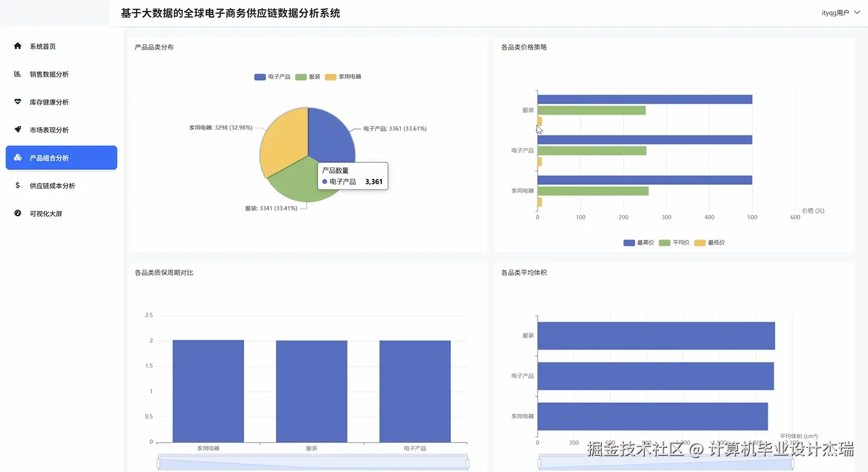Open the 市场表现分析 menu item
The width and height of the screenshot is (868, 472).
click(61, 130)
